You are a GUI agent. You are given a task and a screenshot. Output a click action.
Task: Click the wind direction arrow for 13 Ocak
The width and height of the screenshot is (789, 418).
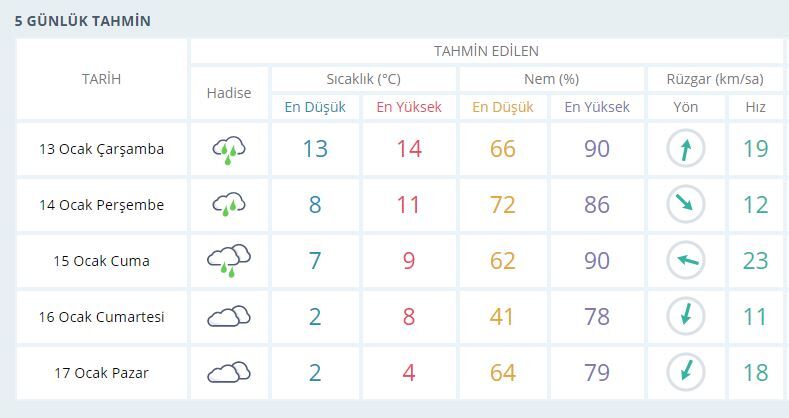[x=686, y=149]
